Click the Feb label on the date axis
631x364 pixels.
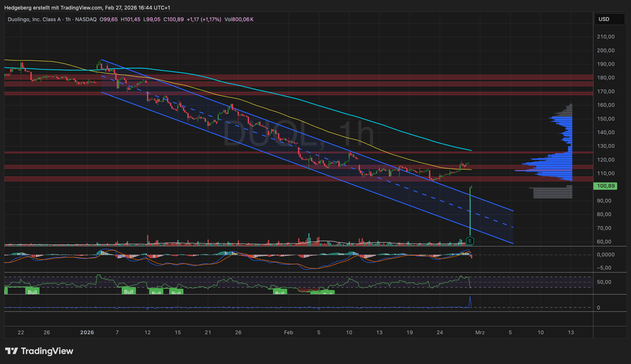click(x=288, y=332)
